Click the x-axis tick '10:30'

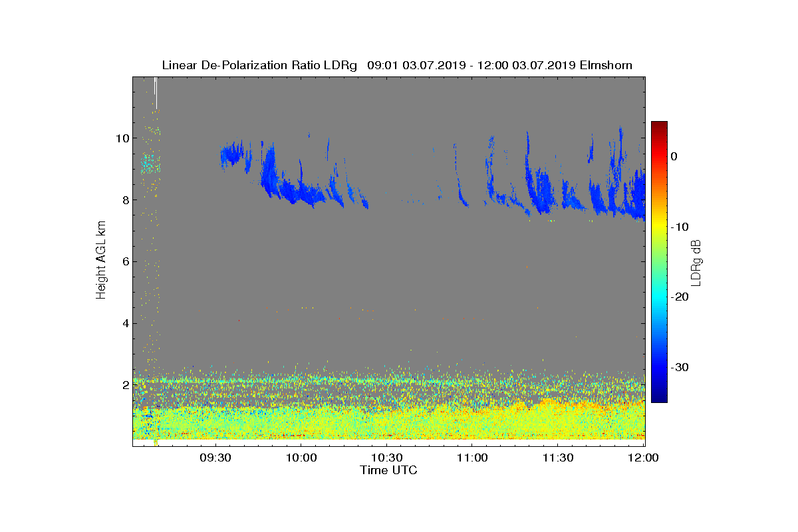click(386, 458)
